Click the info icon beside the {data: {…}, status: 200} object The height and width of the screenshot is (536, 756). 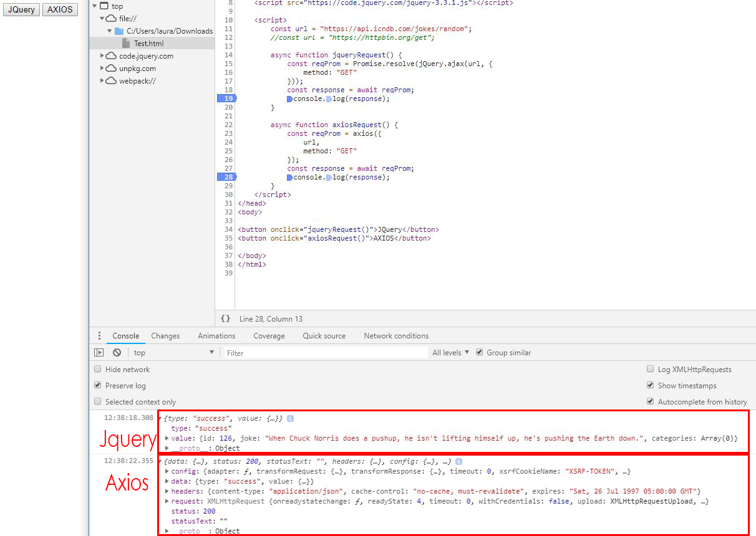pos(458,461)
